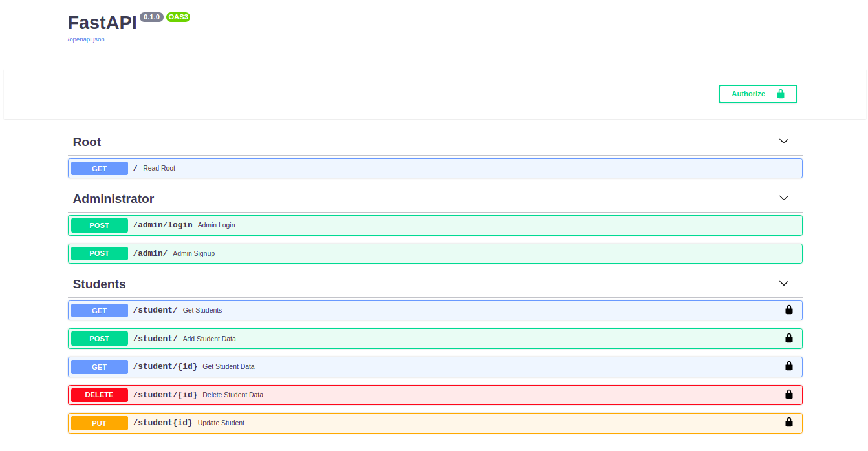The image size is (868, 451).
Task: Collapse the Root section chevron
Action: click(x=784, y=142)
